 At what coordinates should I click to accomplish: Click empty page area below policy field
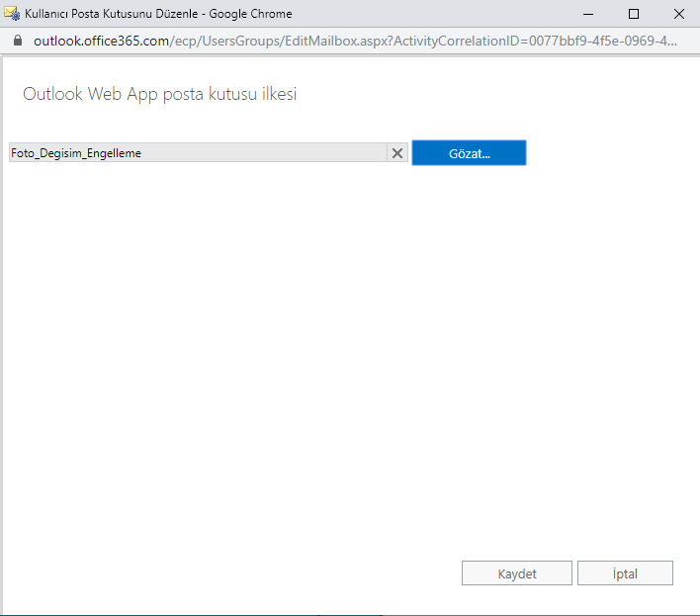point(297,346)
